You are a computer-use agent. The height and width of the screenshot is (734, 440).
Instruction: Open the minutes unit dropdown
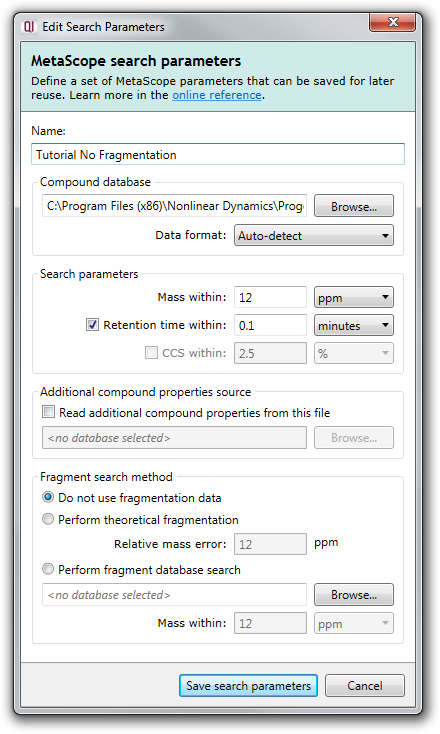353,325
